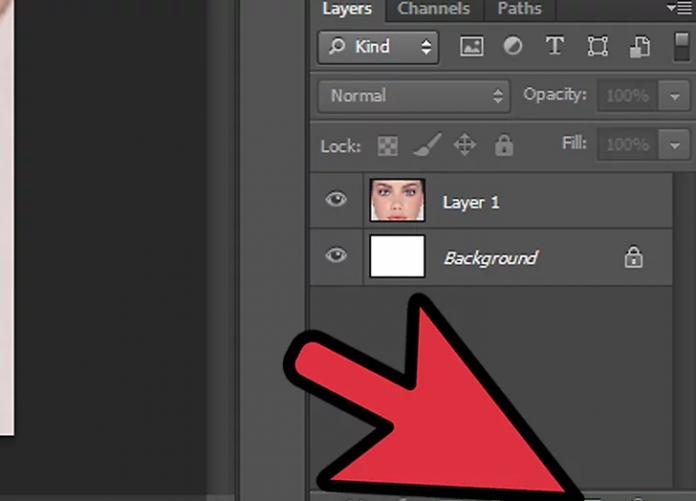Filter for shape layers icon
The image size is (696, 501).
(597, 47)
